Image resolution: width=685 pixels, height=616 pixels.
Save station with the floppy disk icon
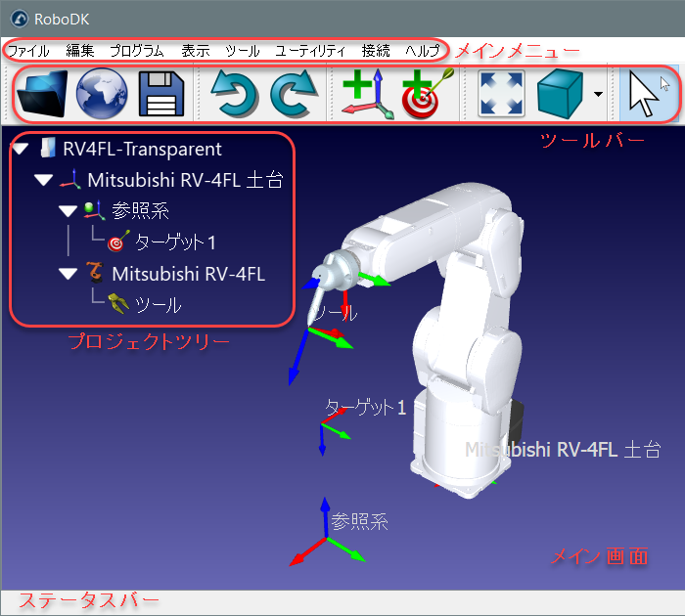coord(161,94)
